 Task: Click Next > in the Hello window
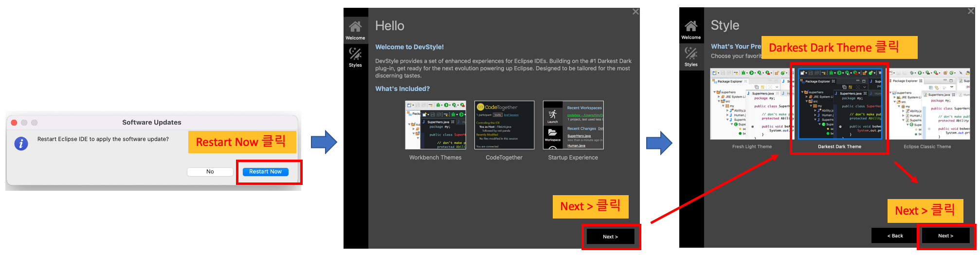click(610, 237)
